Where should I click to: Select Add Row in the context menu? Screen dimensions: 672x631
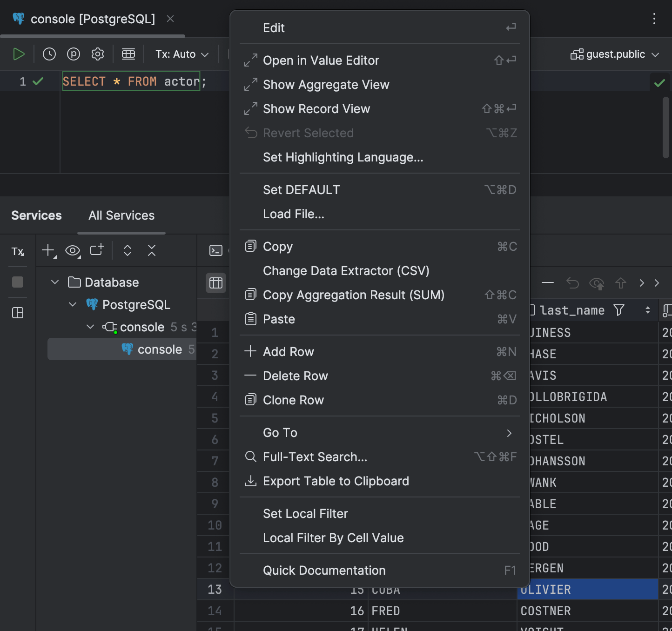pyautogui.click(x=289, y=352)
